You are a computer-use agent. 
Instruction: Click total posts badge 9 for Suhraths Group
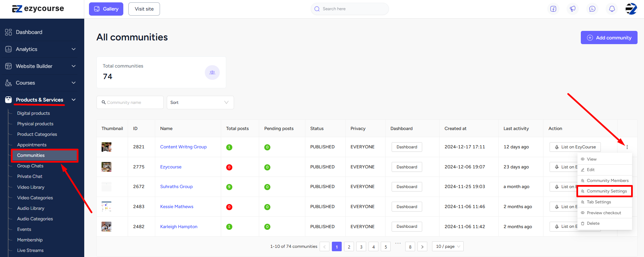(x=229, y=187)
